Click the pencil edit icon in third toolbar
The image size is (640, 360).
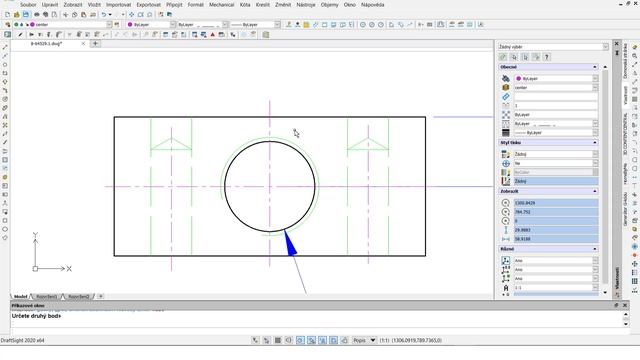click(x=20, y=35)
